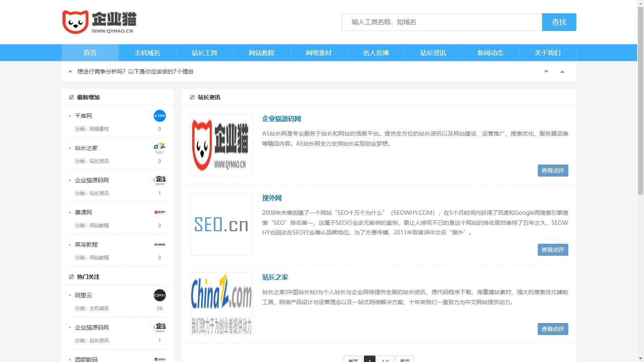Open the 企业猫 WWW.QYMAO.CN thumbnail image
The width and height of the screenshot is (644, 362).
[x=221, y=145]
